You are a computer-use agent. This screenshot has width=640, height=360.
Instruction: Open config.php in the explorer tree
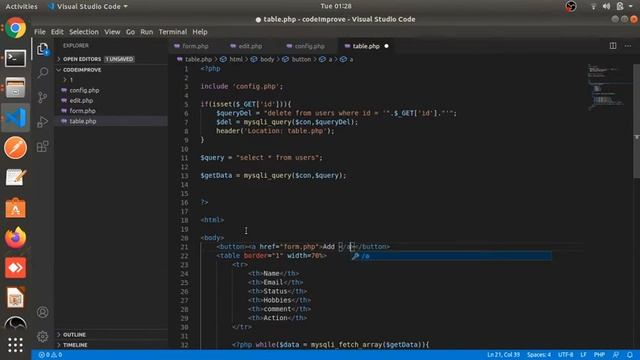coord(84,90)
